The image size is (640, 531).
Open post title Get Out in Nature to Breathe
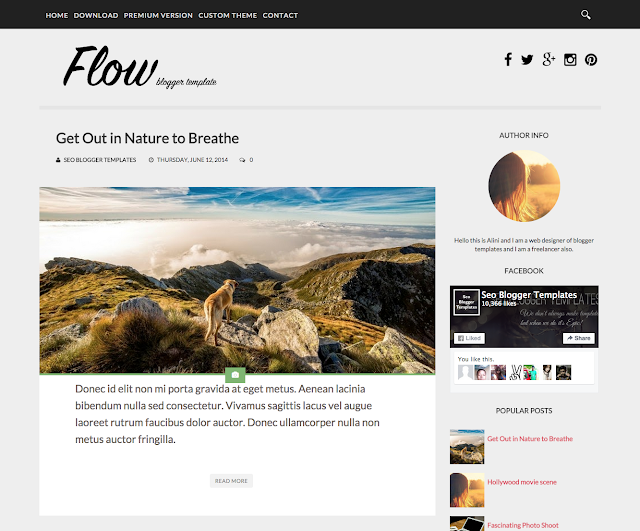click(x=147, y=138)
